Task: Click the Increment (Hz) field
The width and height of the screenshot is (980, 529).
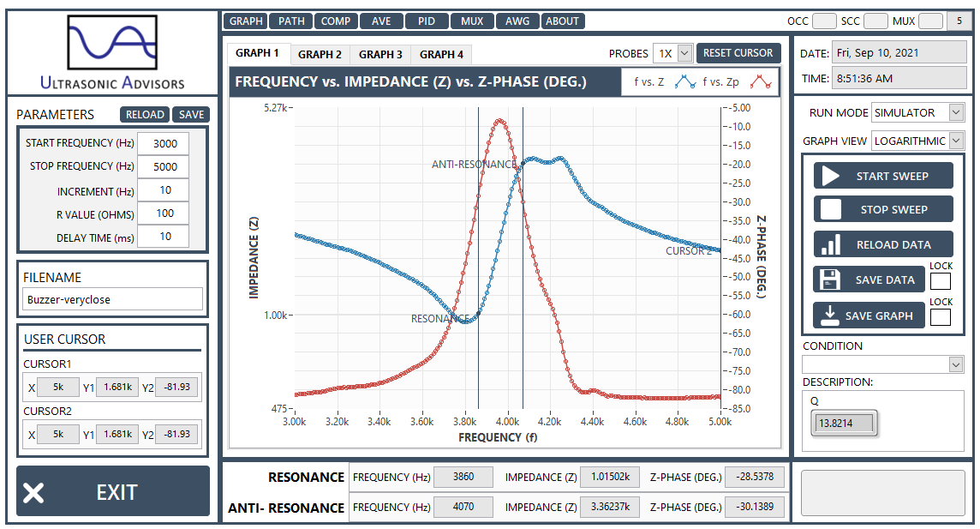Action: pyautogui.click(x=163, y=190)
